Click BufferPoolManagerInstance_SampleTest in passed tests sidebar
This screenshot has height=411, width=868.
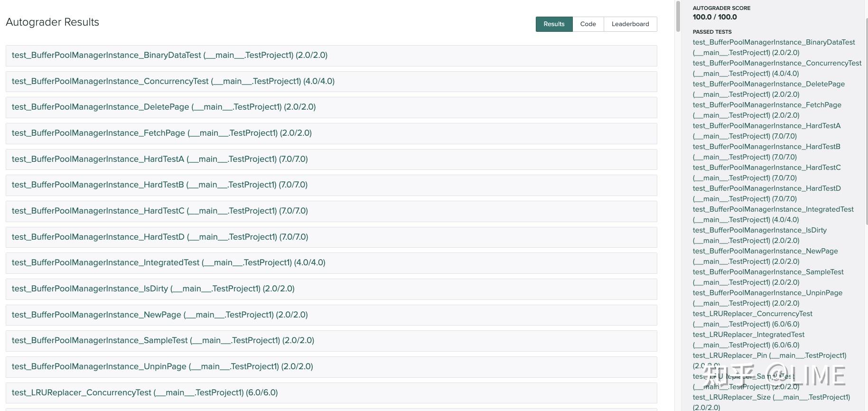pos(768,277)
